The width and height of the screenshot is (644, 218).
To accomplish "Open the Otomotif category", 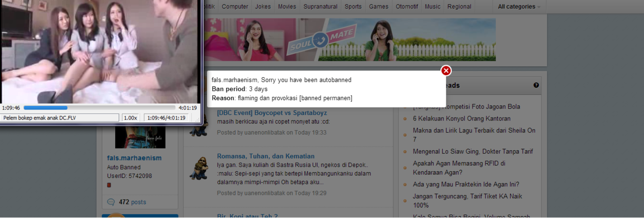I will click(x=407, y=7).
